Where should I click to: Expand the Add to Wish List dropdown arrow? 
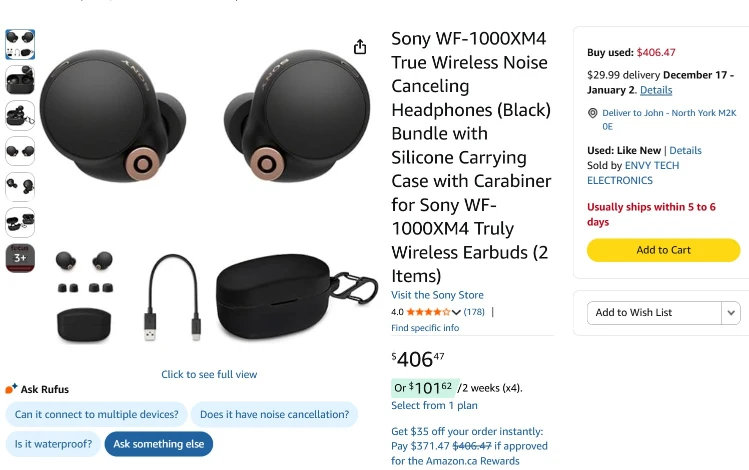coord(731,313)
